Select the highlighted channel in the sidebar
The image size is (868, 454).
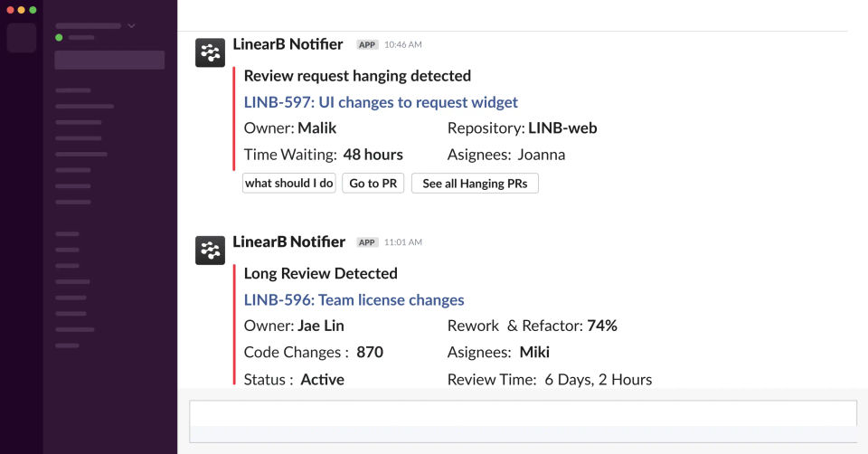(x=109, y=61)
